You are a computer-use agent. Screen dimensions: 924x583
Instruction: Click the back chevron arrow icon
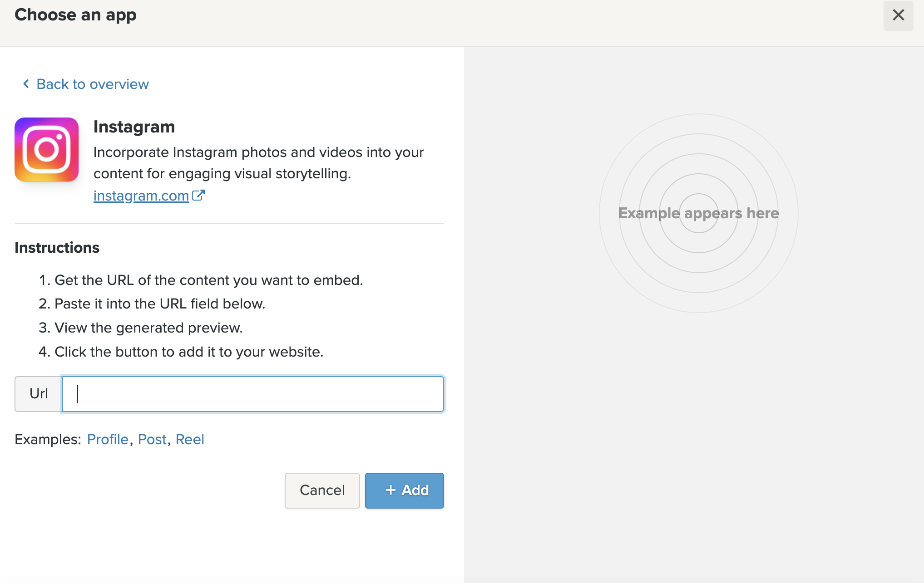coord(26,84)
